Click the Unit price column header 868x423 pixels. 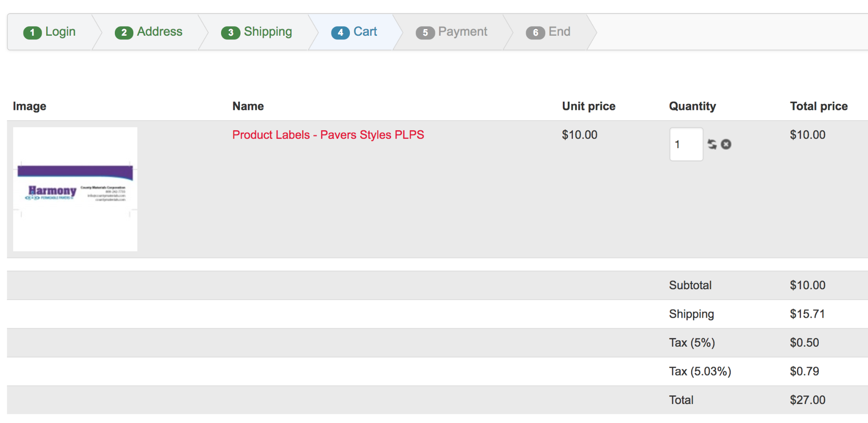click(589, 106)
